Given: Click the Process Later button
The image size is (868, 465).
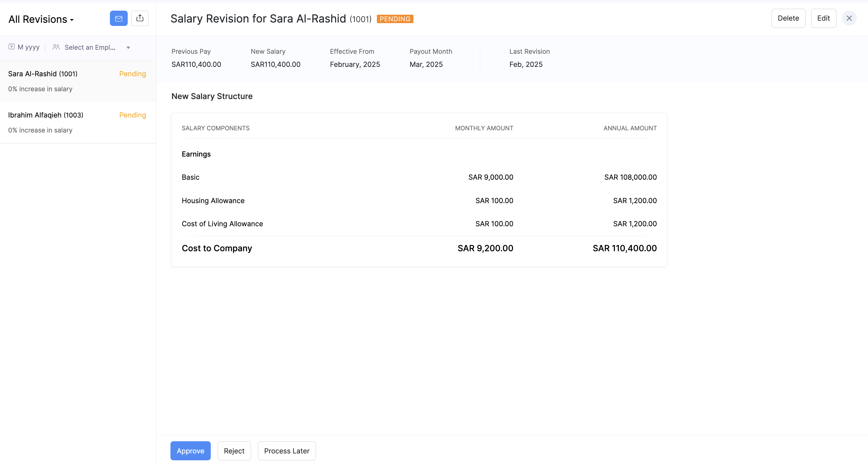Looking at the screenshot, I should pyautogui.click(x=286, y=451).
